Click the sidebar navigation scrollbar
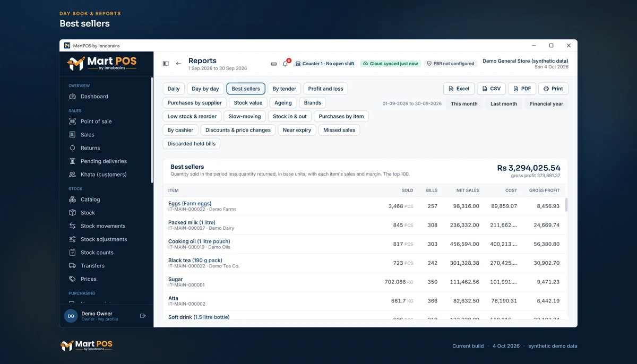The image size is (637, 364). (152, 130)
